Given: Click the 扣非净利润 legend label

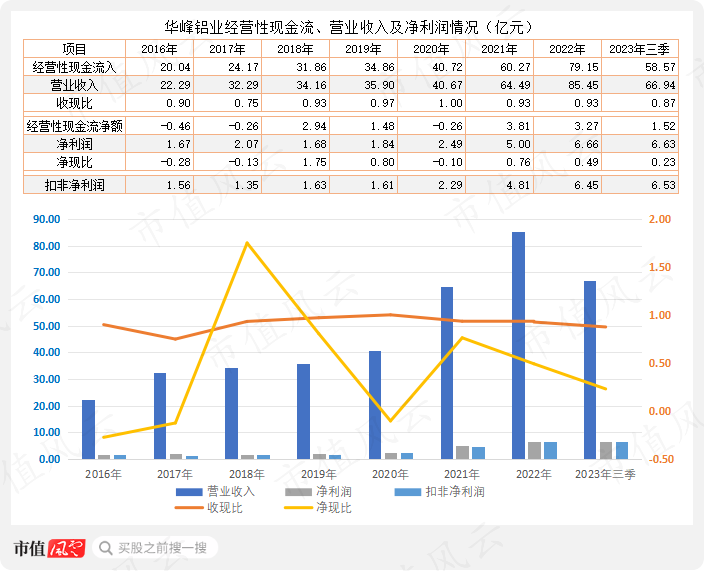Looking at the screenshot, I should click(455, 492).
